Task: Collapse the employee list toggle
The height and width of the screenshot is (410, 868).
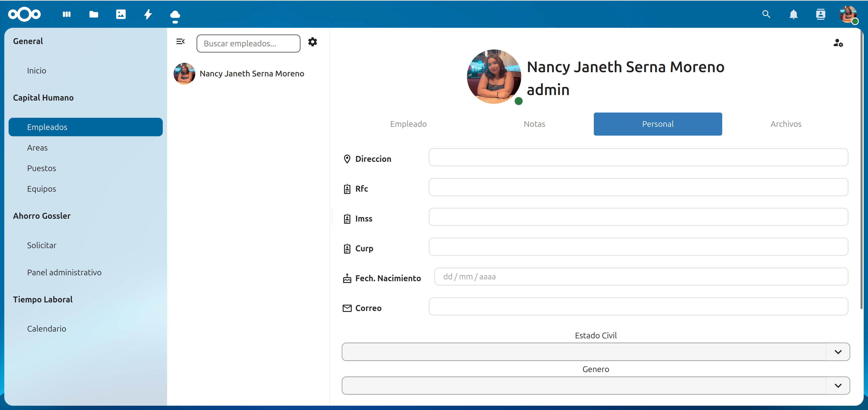Action: [x=181, y=41]
